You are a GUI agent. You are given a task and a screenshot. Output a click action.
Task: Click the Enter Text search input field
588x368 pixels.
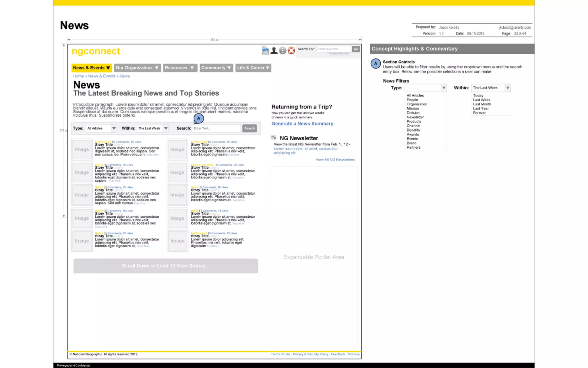tap(216, 128)
